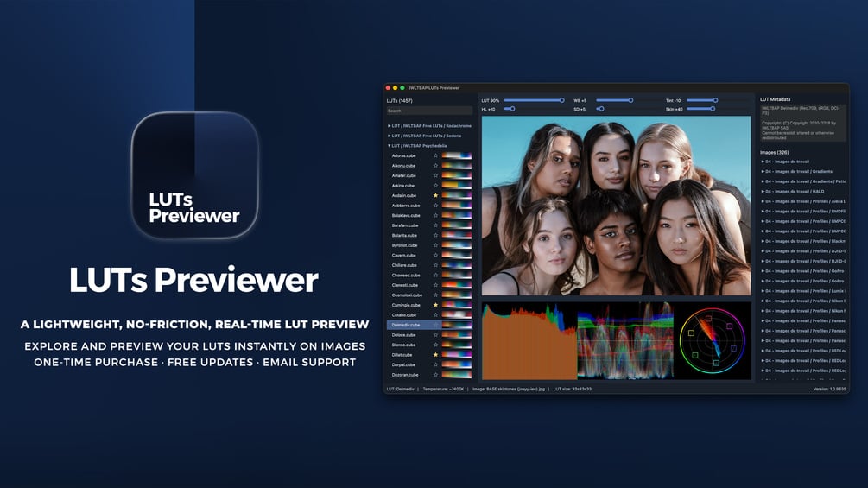Click the orange RGB histogram panel
Image resolution: width=868 pixels, height=488 pixels.
point(529,341)
